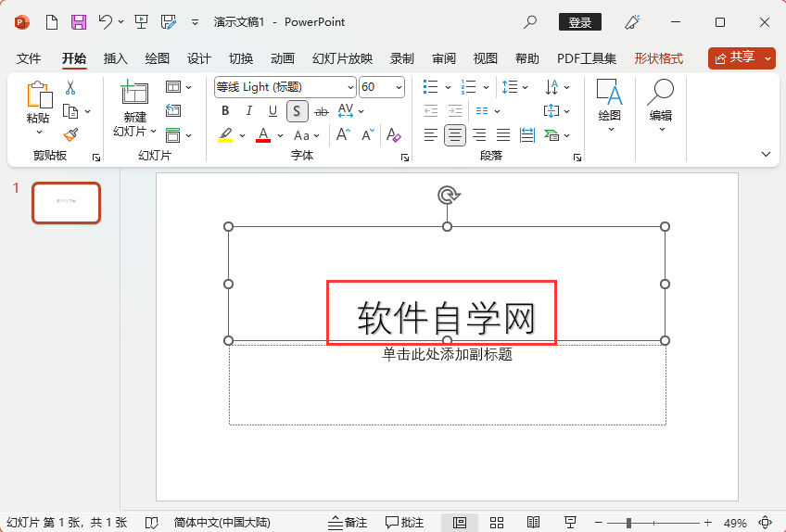The width and height of the screenshot is (786, 532).
Task: Insert a new slide
Action: pos(134,93)
